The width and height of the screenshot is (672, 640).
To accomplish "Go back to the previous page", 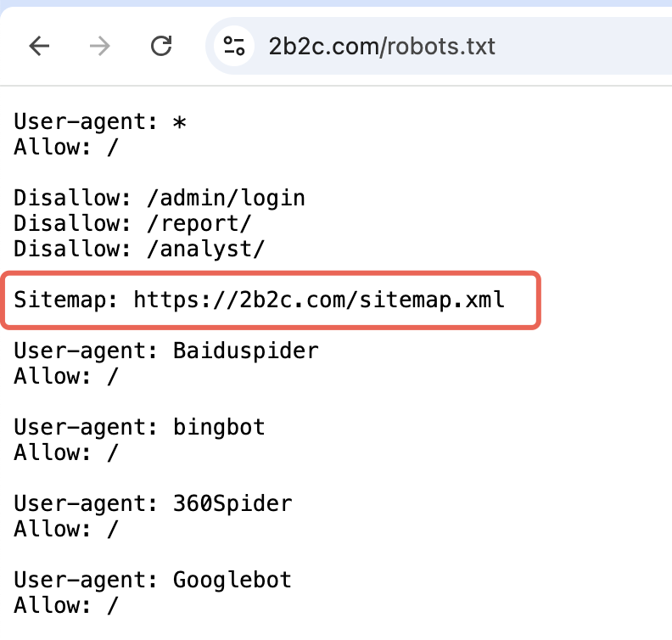I will coord(39,46).
